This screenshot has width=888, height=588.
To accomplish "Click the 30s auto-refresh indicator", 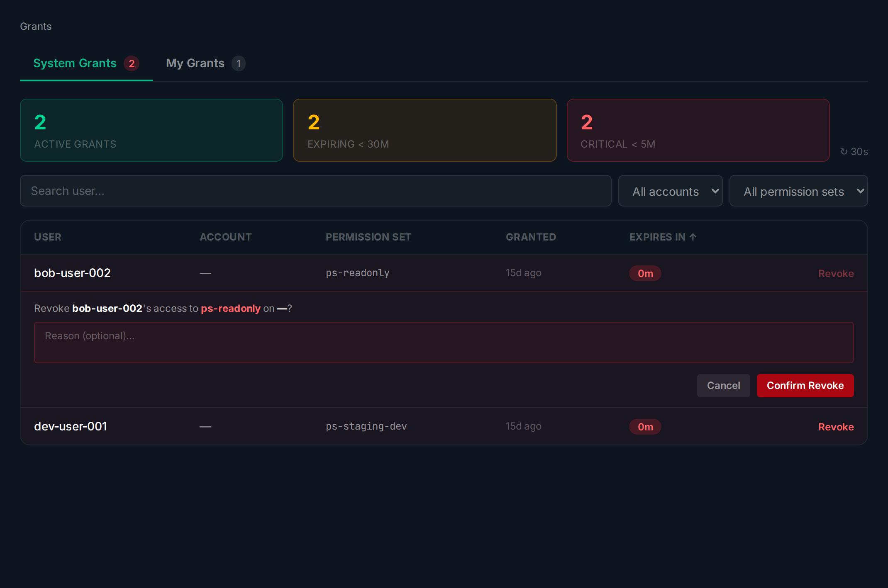I will 854,152.
